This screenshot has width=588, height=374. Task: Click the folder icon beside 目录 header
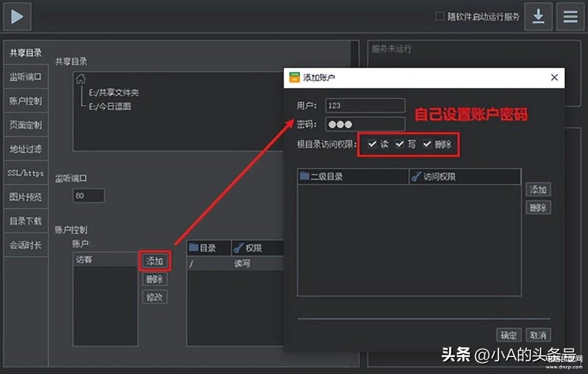[x=194, y=248]
